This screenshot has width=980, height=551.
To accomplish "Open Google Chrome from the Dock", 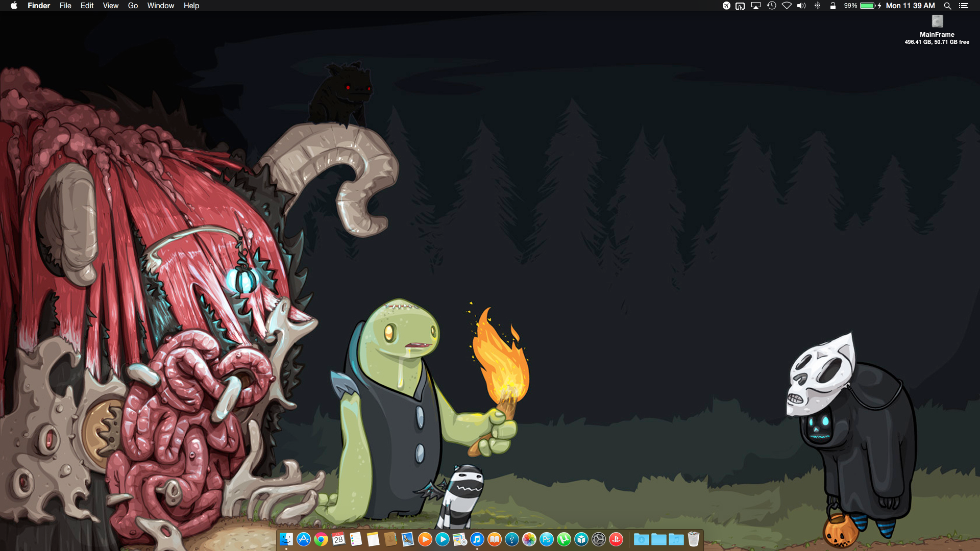I will coord(321,539).
